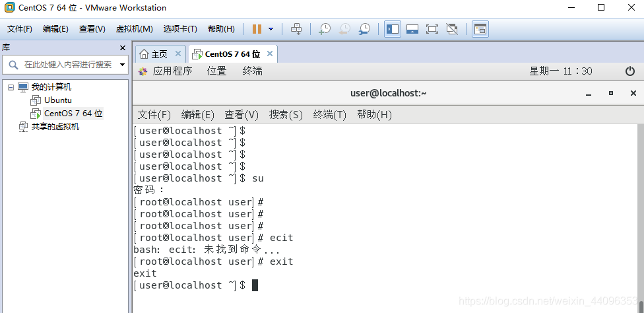Toggle the library sidebar view icon
The width and height of the screenshot is (644, 313).
[393, 29]
